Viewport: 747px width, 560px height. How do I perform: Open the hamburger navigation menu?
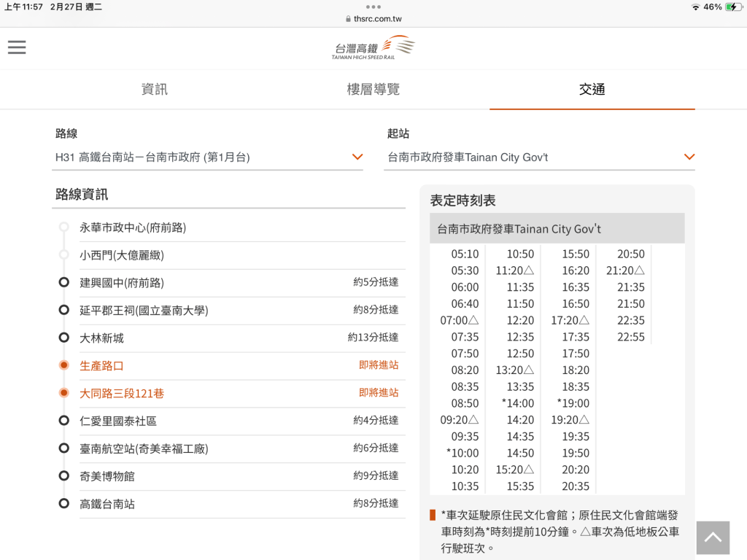(x=17, y=47)
